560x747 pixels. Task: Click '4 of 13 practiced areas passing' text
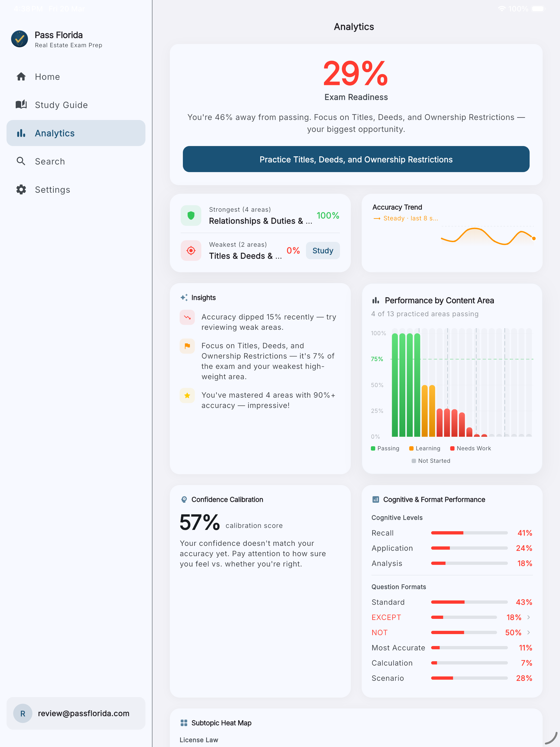point(425,314)
